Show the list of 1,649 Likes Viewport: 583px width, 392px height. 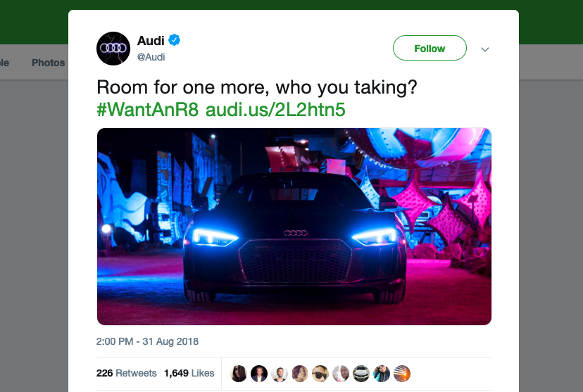189,373
